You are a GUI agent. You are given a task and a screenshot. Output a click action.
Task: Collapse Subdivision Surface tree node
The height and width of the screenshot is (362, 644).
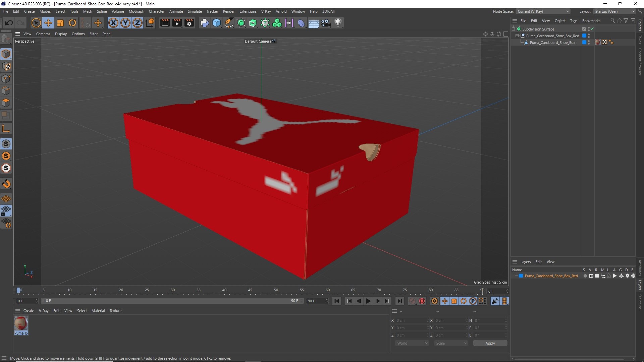pyautogui.click(x=514, y=29)
